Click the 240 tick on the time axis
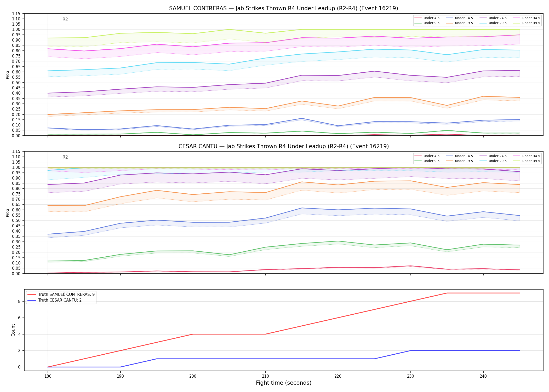 (483, 376)
